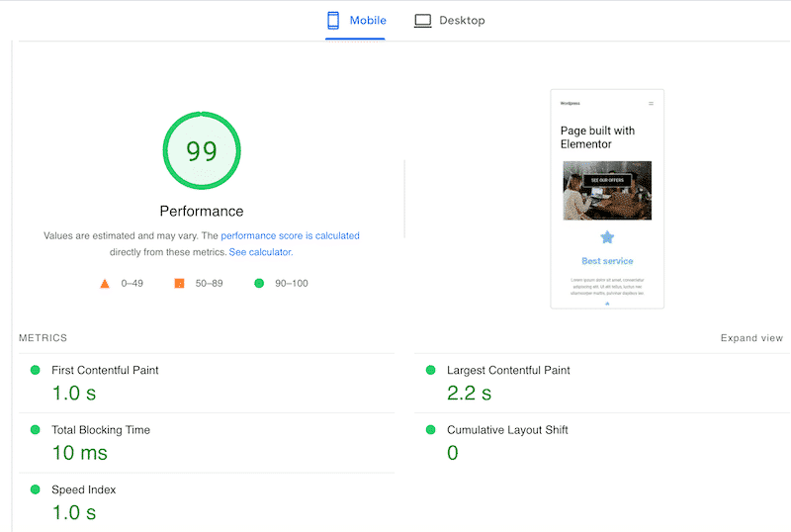Click the Largest Contentful Paint 2.2 s value
Screen dimensions: 791x532
click(469, 393)
